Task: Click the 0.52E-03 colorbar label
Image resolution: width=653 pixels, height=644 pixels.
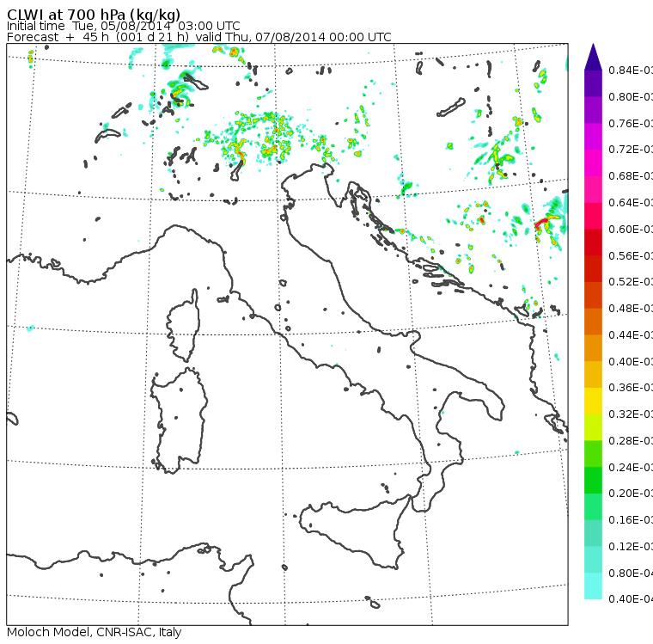Action: point(631,282)
